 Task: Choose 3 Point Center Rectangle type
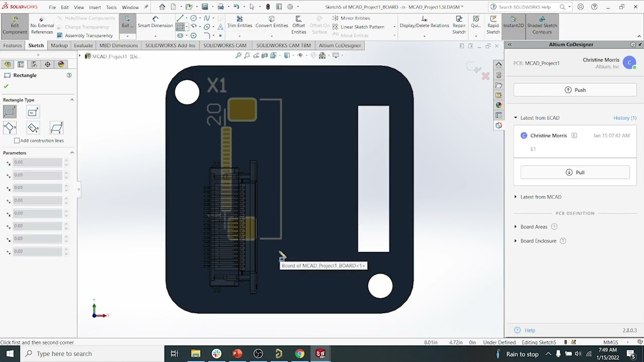pos(33,128)
